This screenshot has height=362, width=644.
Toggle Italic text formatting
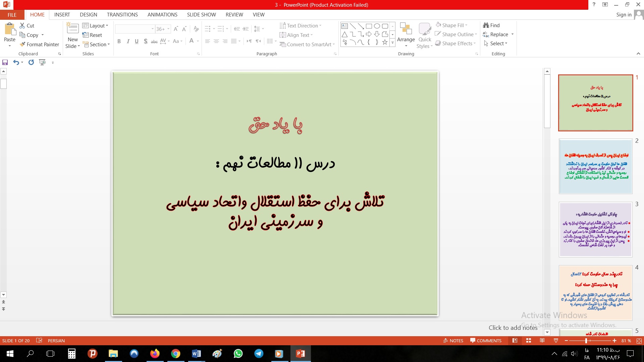click(128, 41)
